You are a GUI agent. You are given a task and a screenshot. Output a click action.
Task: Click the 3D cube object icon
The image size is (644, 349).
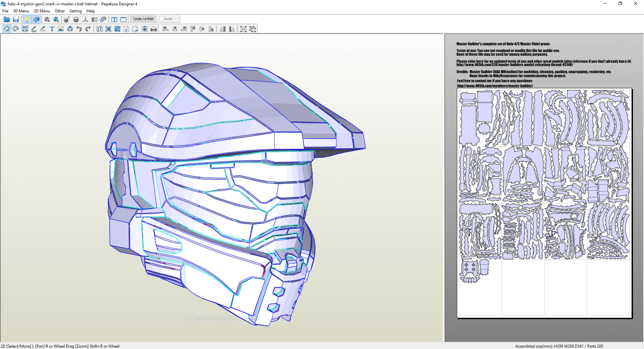pos(70,29)
